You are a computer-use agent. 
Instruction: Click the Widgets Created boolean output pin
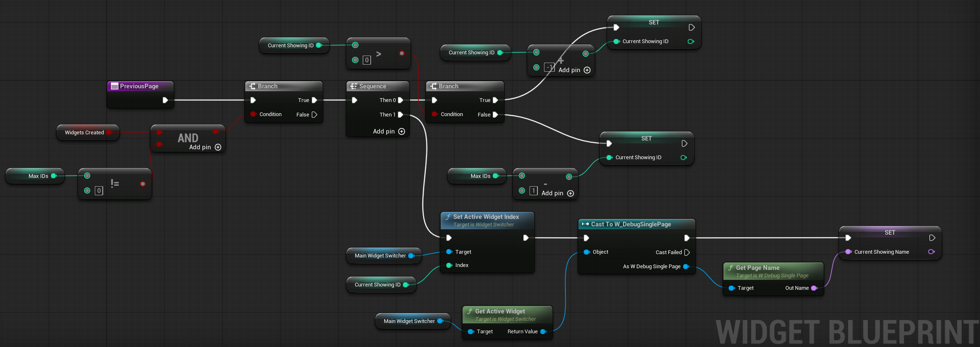coord(109,133)
